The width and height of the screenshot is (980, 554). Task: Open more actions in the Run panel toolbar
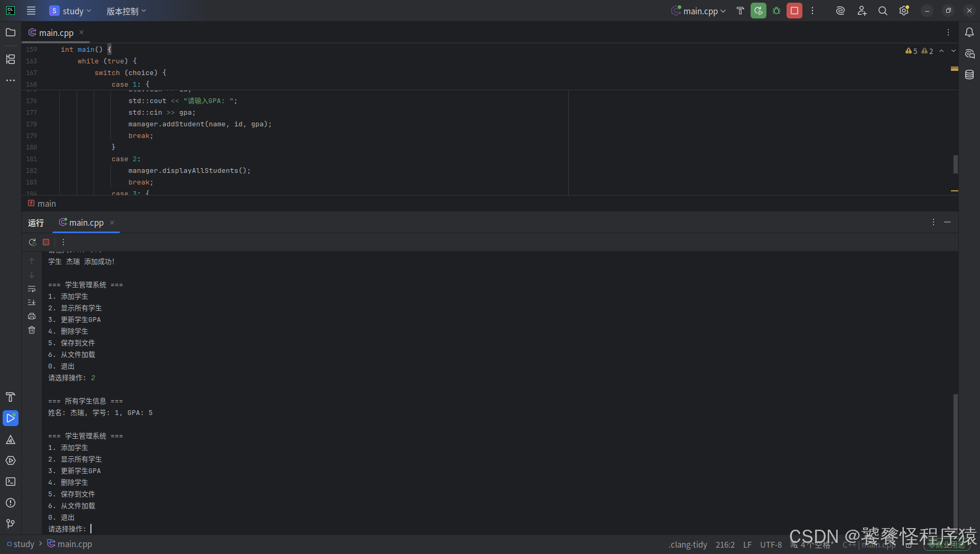[x=63, y=242]
